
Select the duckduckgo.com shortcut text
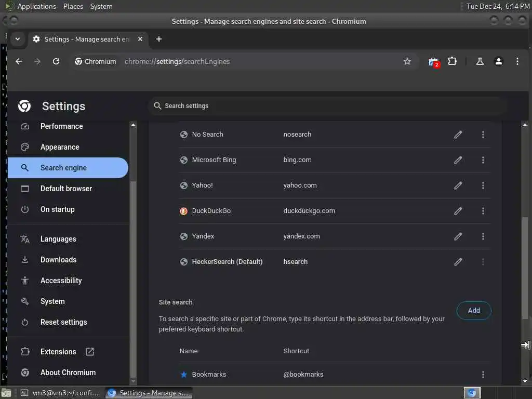click(309, 211)
